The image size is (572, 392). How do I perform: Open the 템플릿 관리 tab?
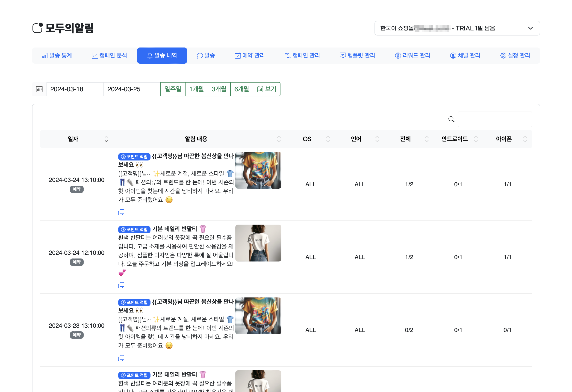tap(357, 56)
